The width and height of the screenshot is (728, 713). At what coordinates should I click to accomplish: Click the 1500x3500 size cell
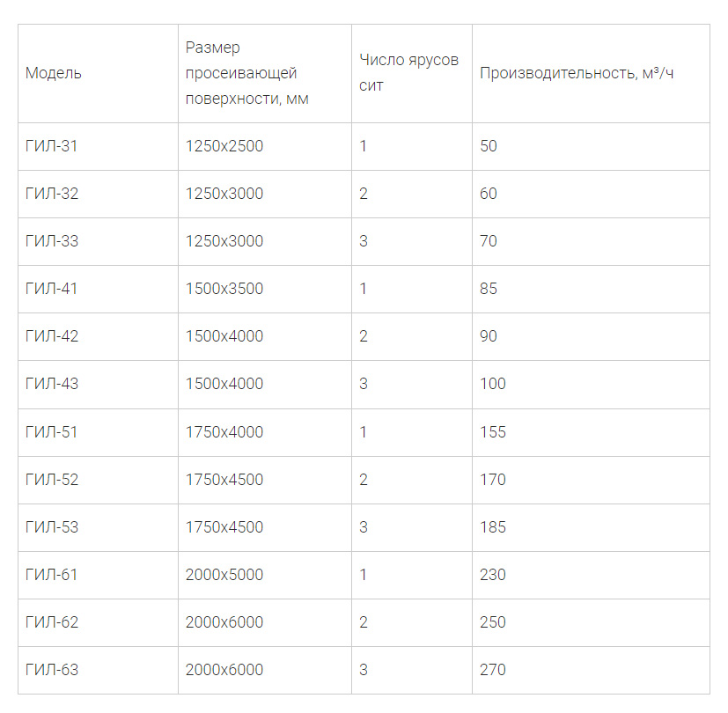point(224,289)
